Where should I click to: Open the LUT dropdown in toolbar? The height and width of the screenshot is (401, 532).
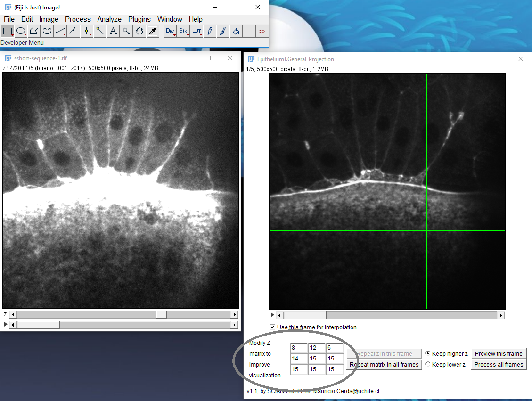coord(196,31)
